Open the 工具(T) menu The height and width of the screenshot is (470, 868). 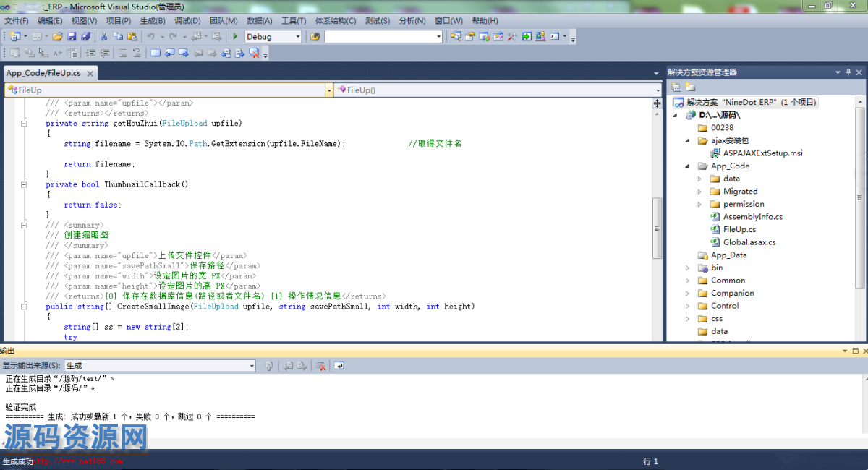click(294, 21)
